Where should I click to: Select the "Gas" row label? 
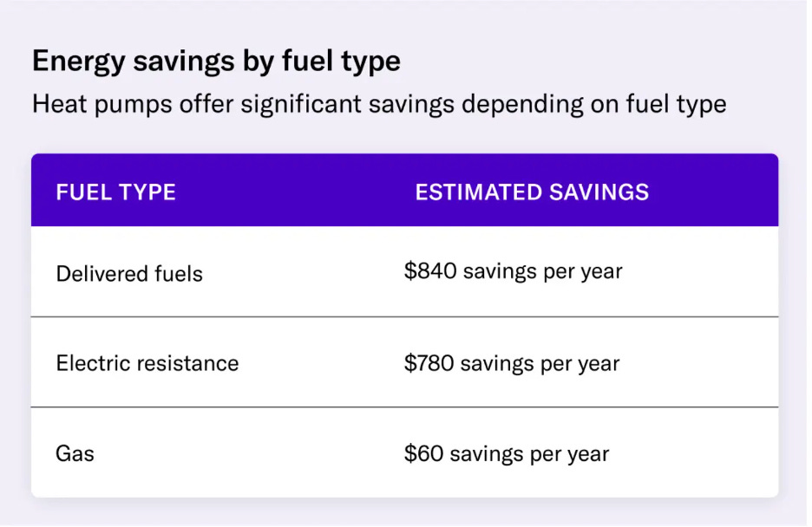click(75, 453)
